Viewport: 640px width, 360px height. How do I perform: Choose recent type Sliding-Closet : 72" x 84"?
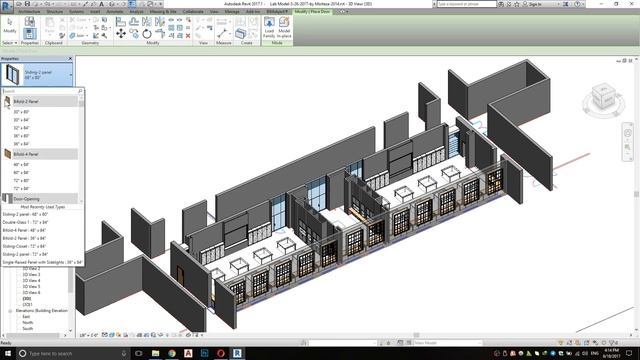(x=24, y=246)
